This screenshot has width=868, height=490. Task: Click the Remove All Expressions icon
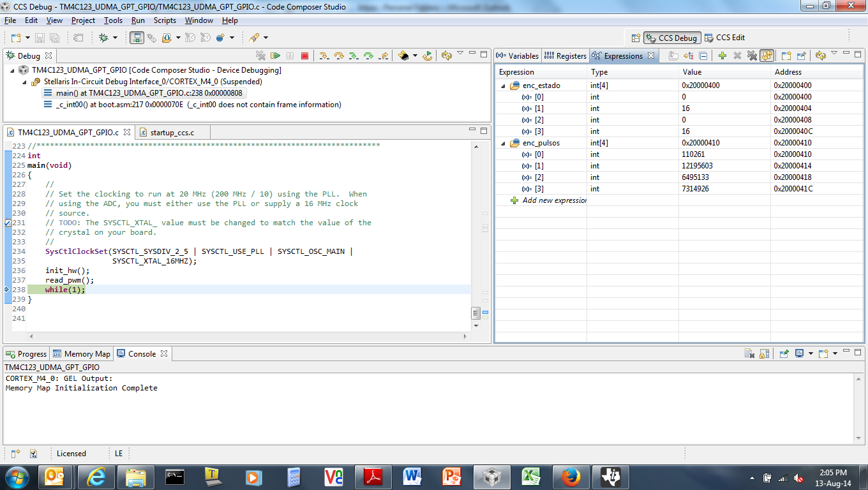(x=752, y=56)
